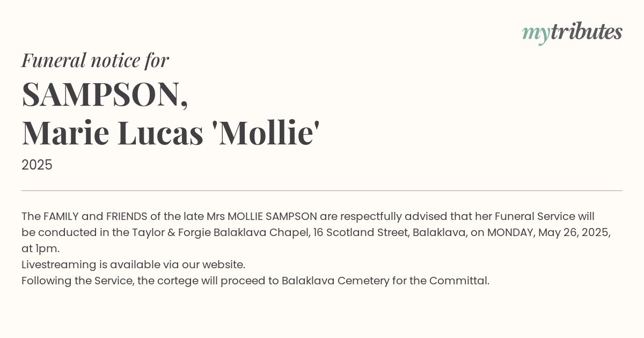This screenshot has width=644, height=338.
Task: Click the Marie Lucas 'Mollie' name heading
Action: 171,133
